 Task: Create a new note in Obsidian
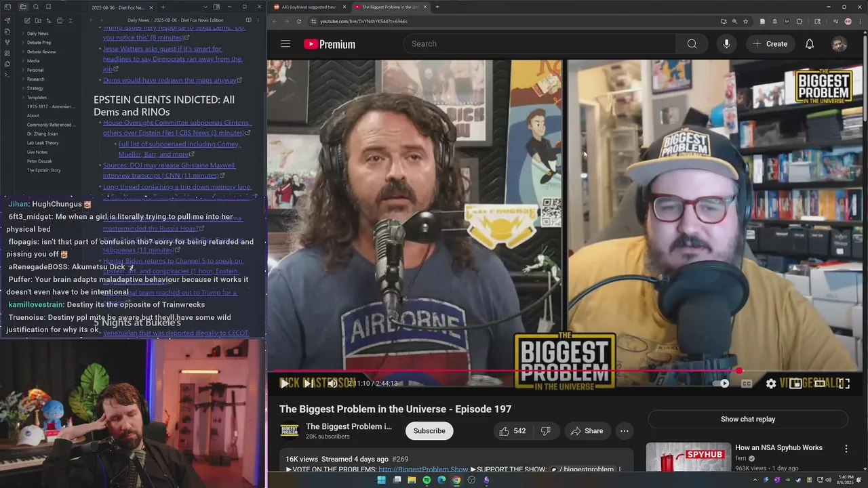pos(26,20)
